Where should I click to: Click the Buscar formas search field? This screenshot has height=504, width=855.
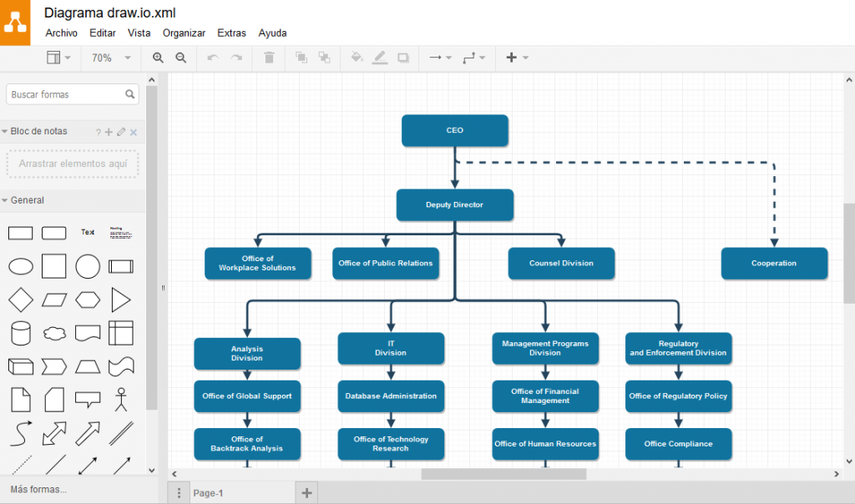pos(65,94)
